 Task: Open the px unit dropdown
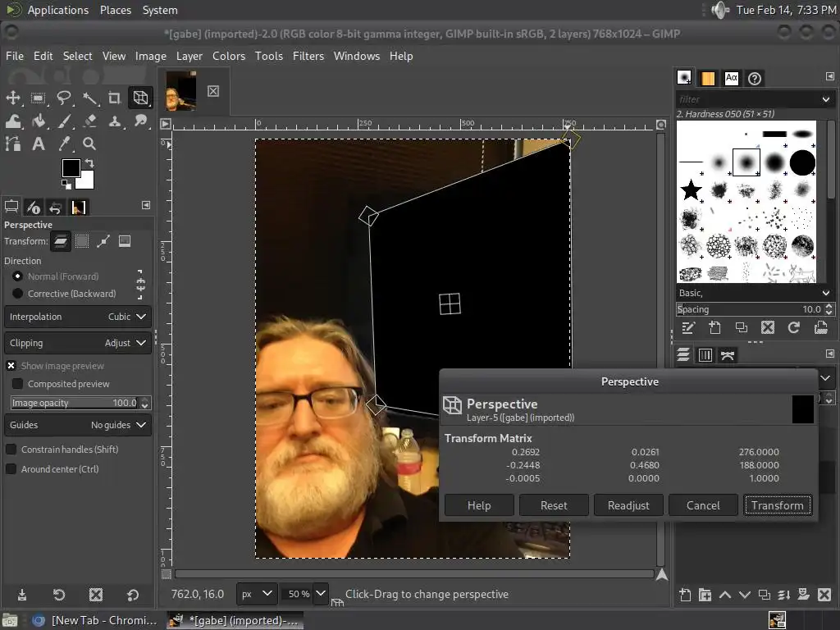(x=257, y=594)
